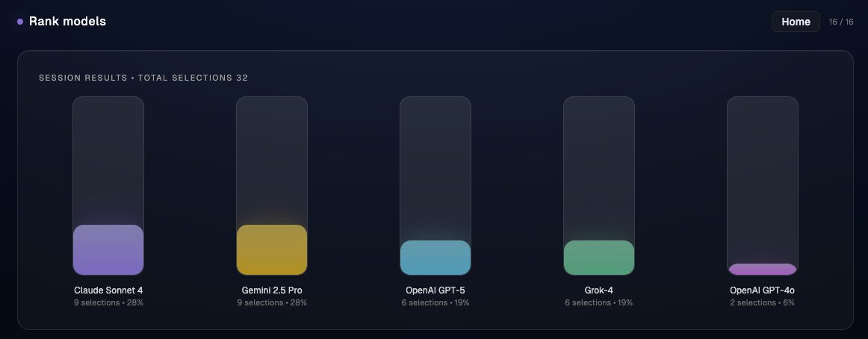Click the OpenAI GPT-4o label
The width and height of the screenshot is (868, 339).
(x=762, y=290)
